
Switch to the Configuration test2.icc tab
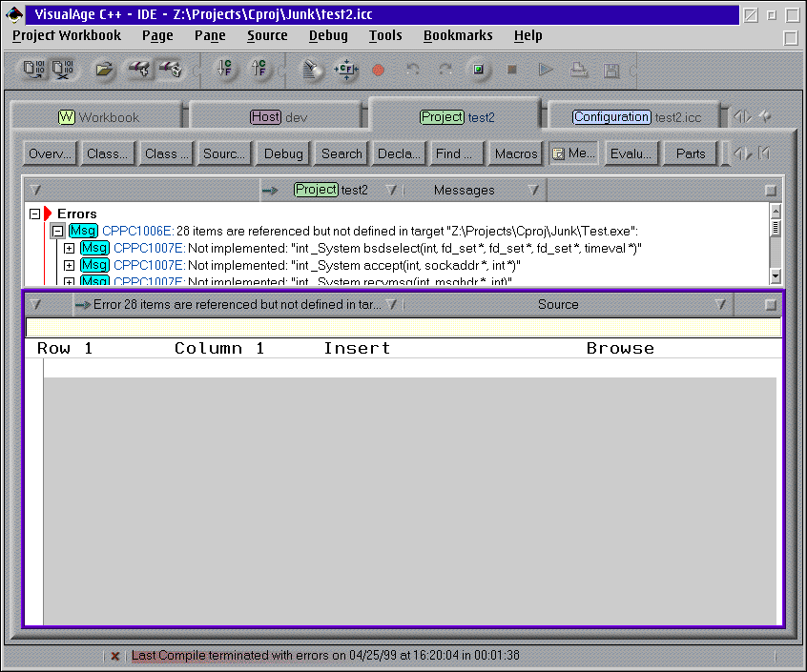click(635, 116)
